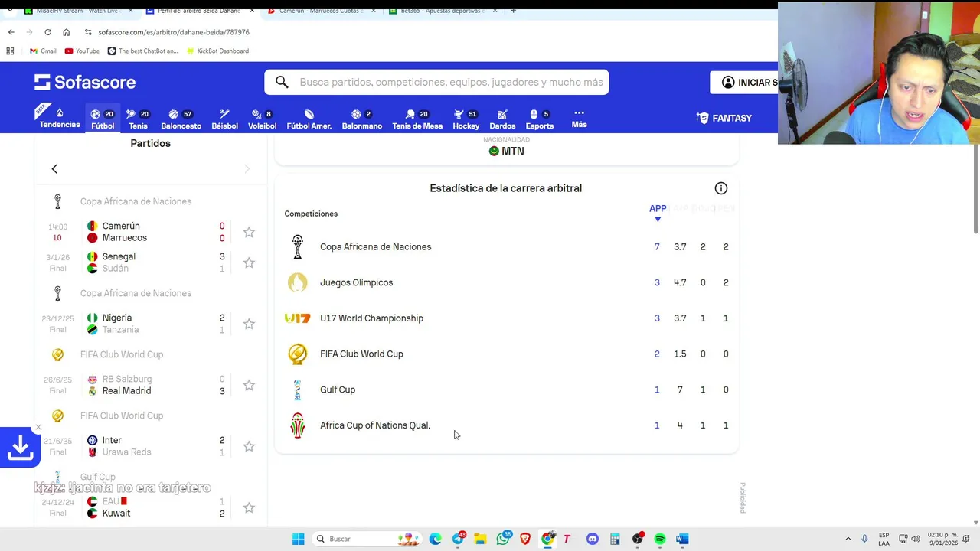Image resolution: width=980 pixels, height=551 pixels.
Task: Open the YouTube bookmark
Action: tap(82, 51)
